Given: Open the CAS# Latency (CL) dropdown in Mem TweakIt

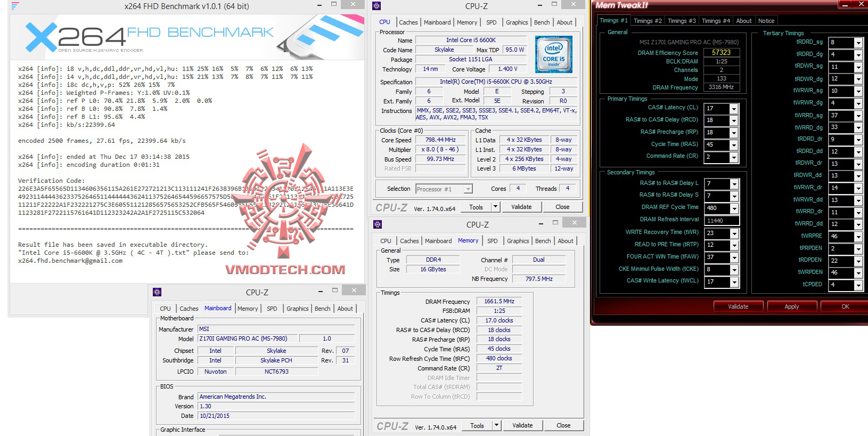Looking at the screenshot, I should tap(733, 108).
